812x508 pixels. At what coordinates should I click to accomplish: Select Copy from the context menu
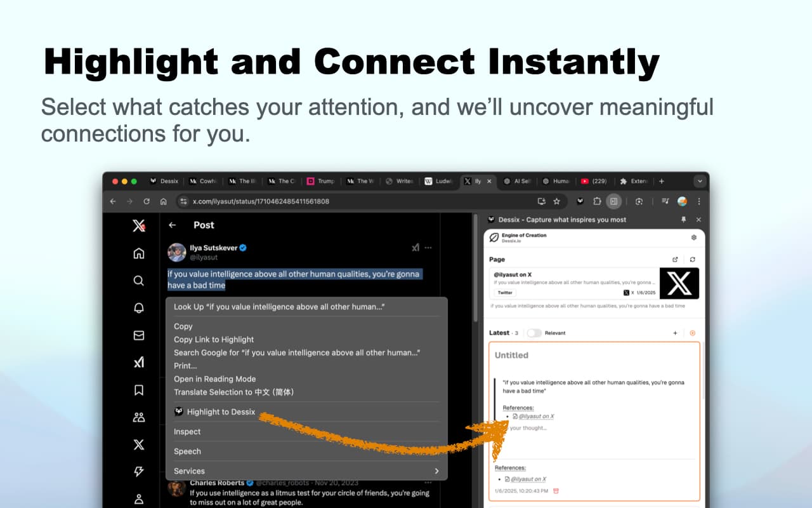point(306,326)
